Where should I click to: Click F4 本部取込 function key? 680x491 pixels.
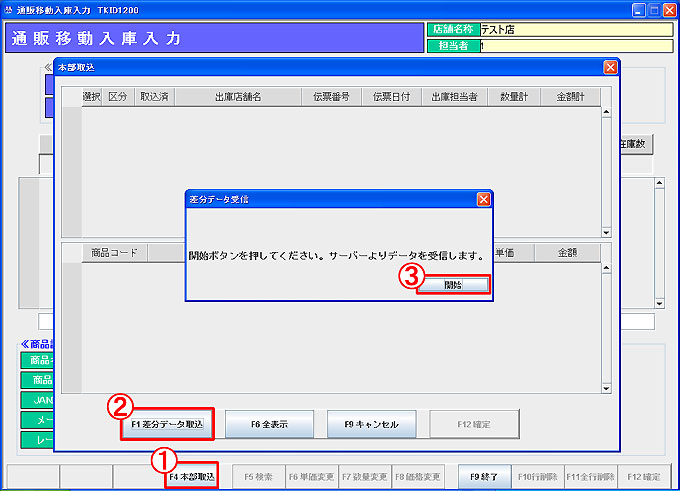click(192, 477)
